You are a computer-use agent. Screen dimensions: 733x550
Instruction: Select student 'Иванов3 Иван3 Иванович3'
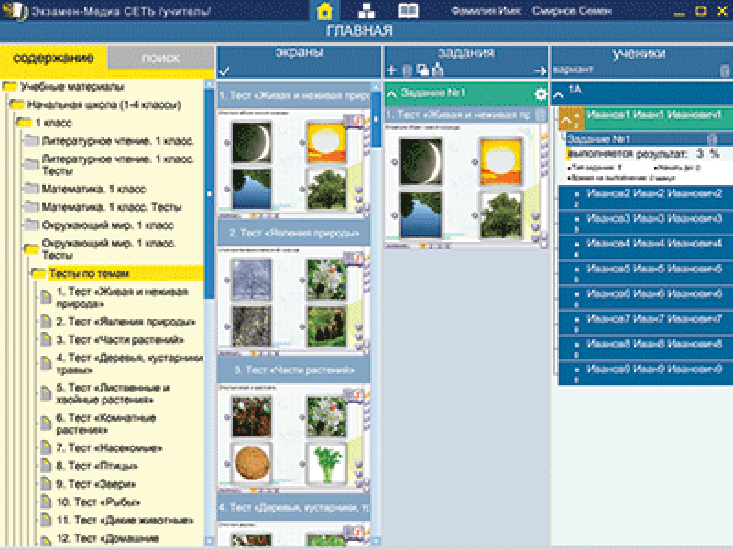click(x=646, y=222)
